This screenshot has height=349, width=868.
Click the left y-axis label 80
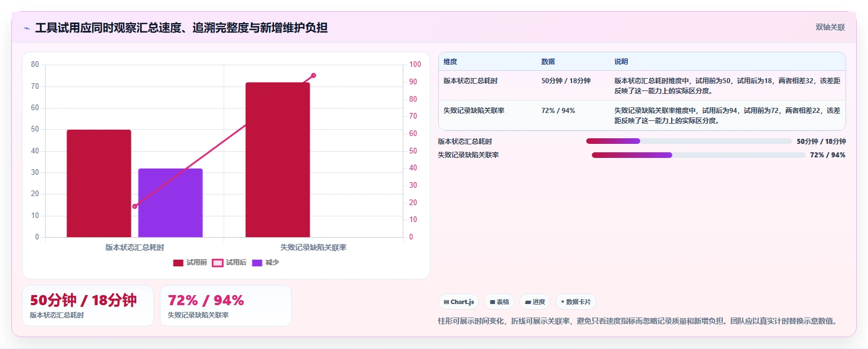(35, 65)
